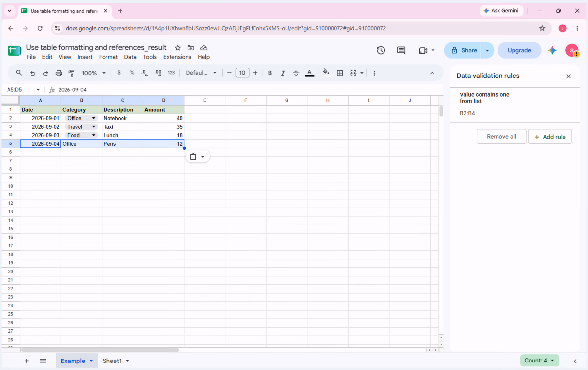The height and width of the screenshot is (370, 588).
Task: Click the Upgrade button
Action: point(519,50)
